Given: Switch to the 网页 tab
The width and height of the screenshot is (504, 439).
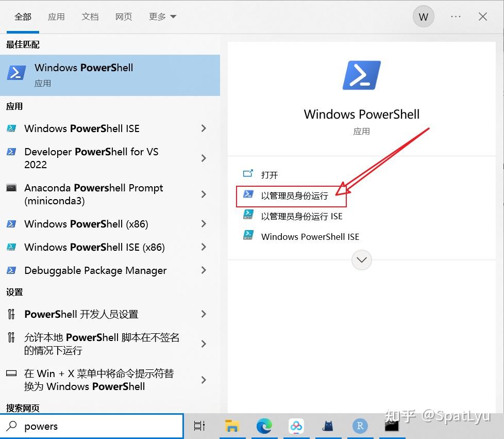Looking at the screenshot, I should coord(124,17).
